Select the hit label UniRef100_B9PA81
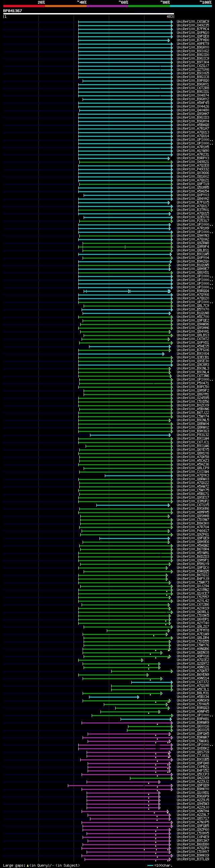 (193, 719)
